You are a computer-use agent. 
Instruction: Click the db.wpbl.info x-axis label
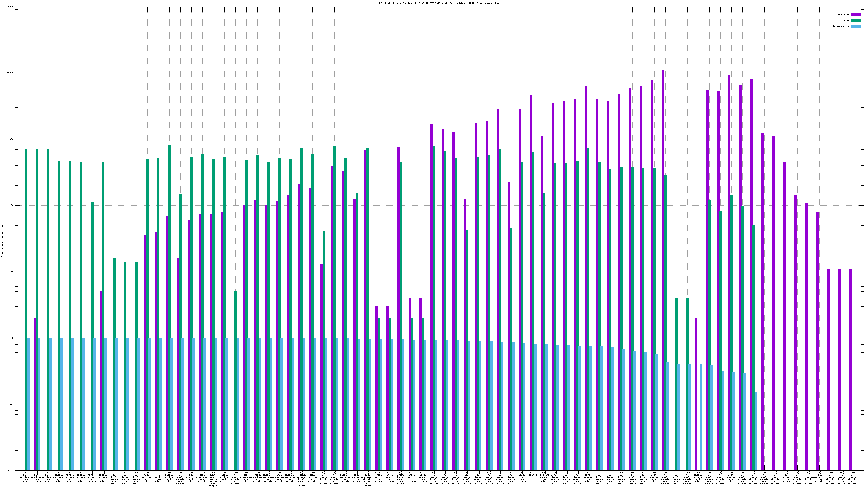coord(158,477)
